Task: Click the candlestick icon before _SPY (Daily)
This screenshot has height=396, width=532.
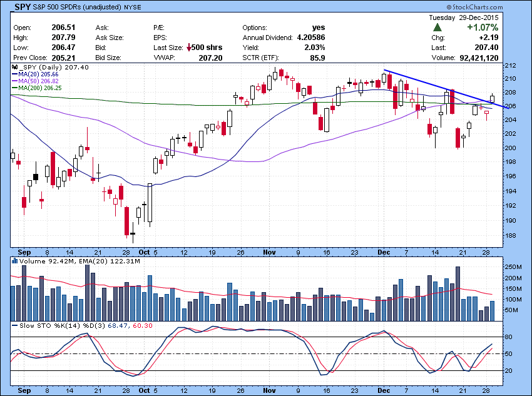Action: tap(14, 67)
